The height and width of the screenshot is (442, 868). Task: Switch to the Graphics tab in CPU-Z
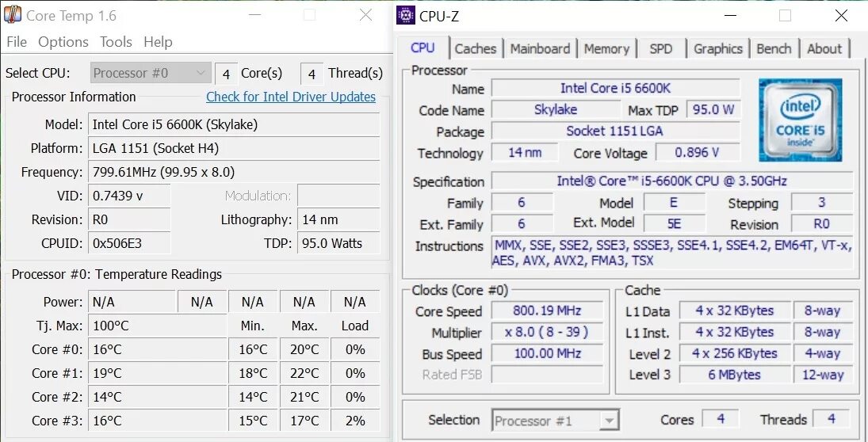[718, 48]
